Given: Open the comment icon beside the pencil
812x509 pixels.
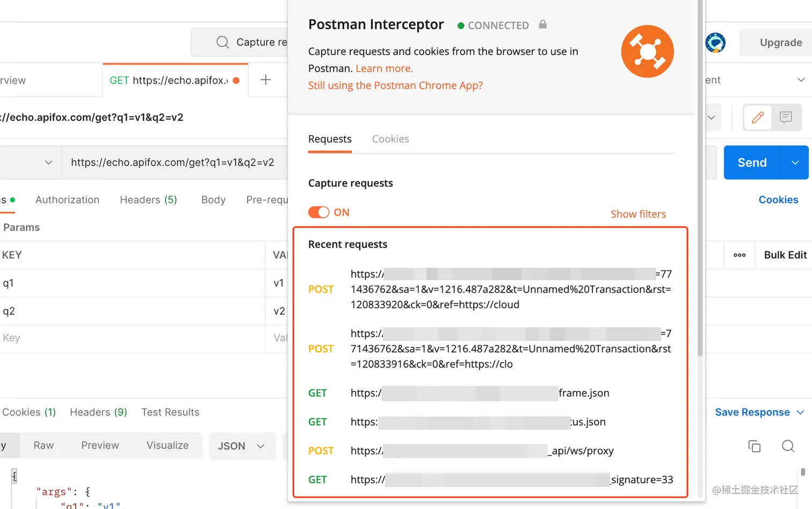Looking at the screenshot, I should tap(786, 117).
